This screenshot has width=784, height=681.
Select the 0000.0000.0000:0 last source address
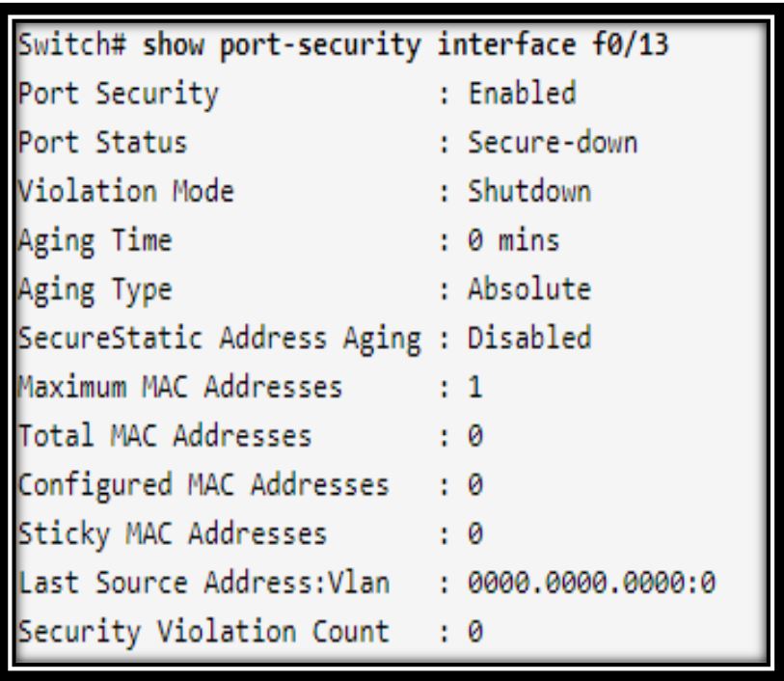tap(591, 583)
